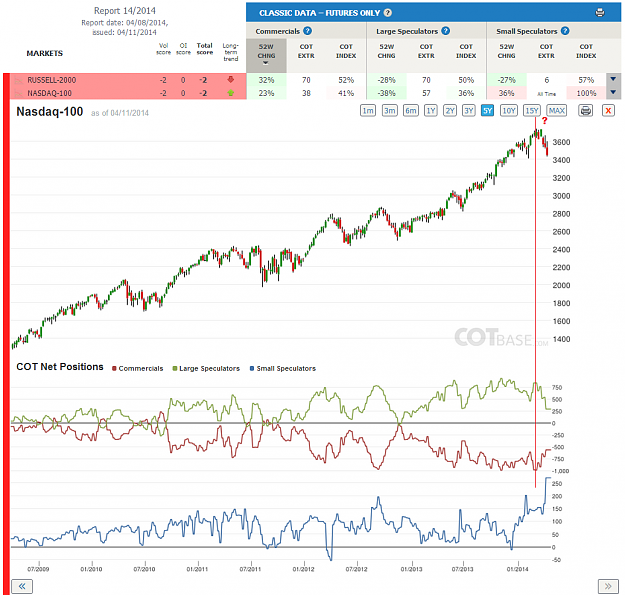This screenshot has height=595, width=625.
Task: Print the Nasdaq-100 chart
Action: click(x=586, y=110)
